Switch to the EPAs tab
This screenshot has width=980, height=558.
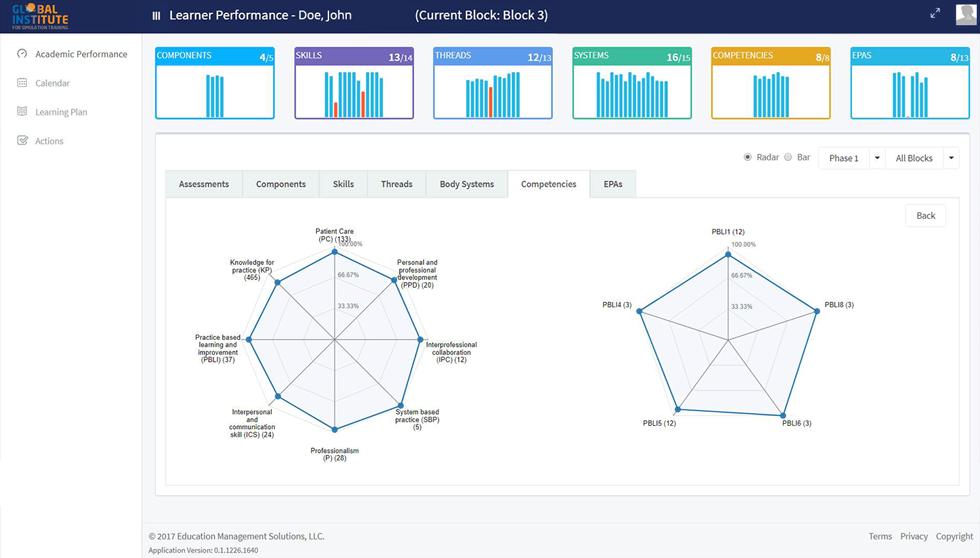pyautogui.click(x=613, y=184)
